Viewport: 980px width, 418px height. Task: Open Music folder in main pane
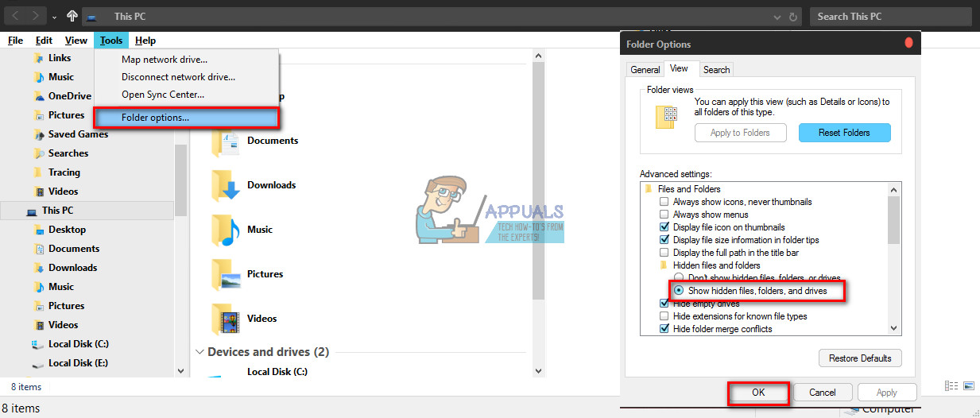click(x=242, y=230)
